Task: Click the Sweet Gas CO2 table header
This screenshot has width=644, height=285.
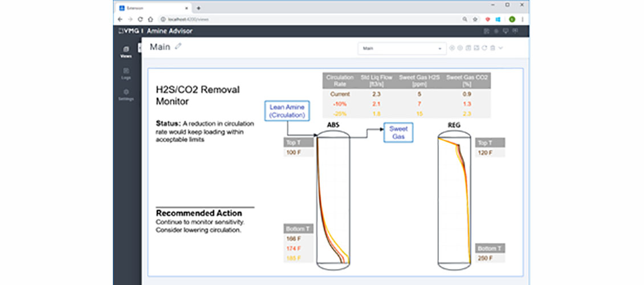Action: (x=466, y=80)
